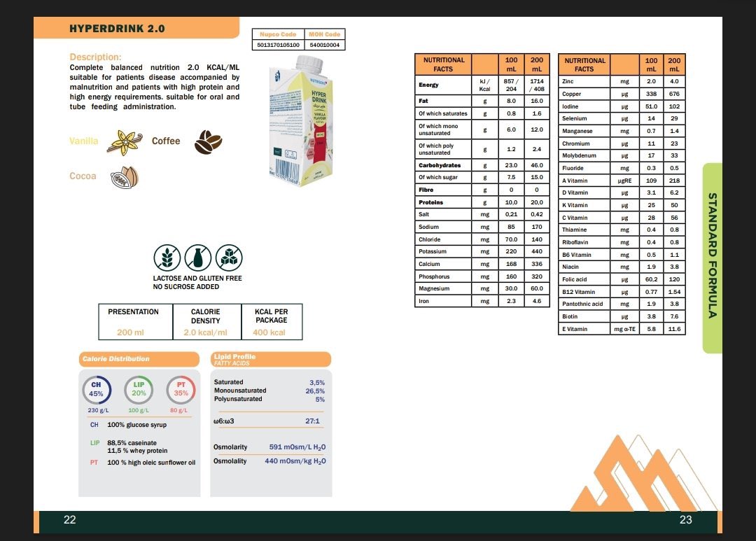The image size is (756, 541).
Task: Click the Magnesium row label
Action: (434, 288)
